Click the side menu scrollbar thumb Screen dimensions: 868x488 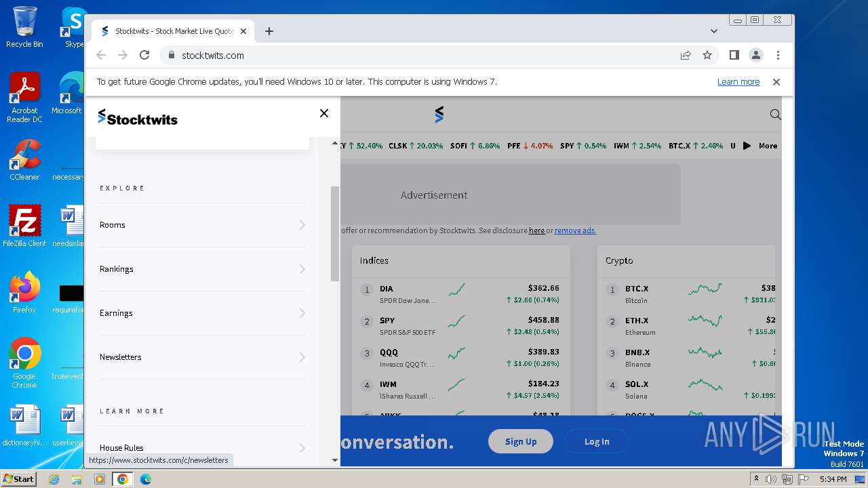334,234
